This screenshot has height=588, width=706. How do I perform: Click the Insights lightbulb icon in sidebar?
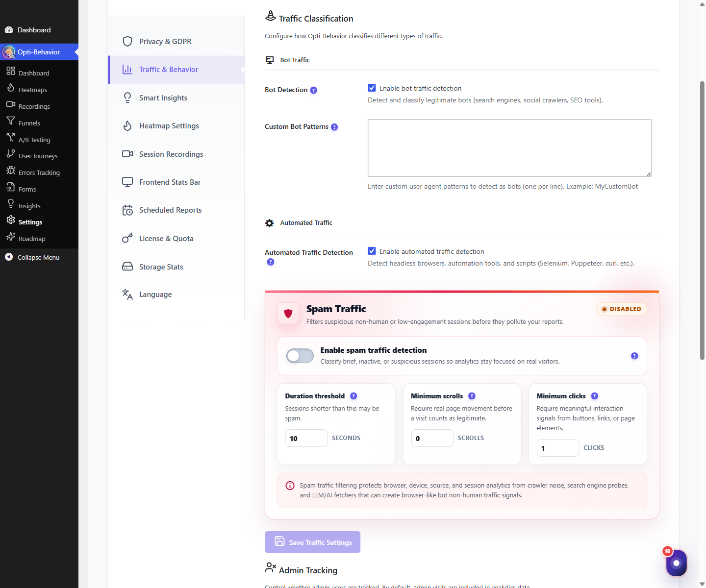(11, 203)
